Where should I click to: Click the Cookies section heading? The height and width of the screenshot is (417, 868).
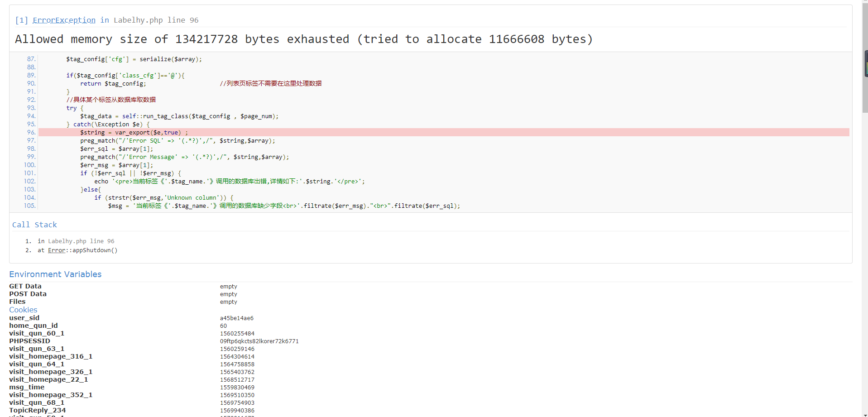[x=23, y=310]
